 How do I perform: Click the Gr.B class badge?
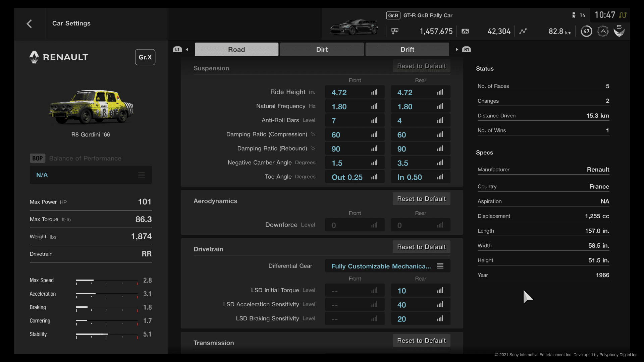coord(393,15)
